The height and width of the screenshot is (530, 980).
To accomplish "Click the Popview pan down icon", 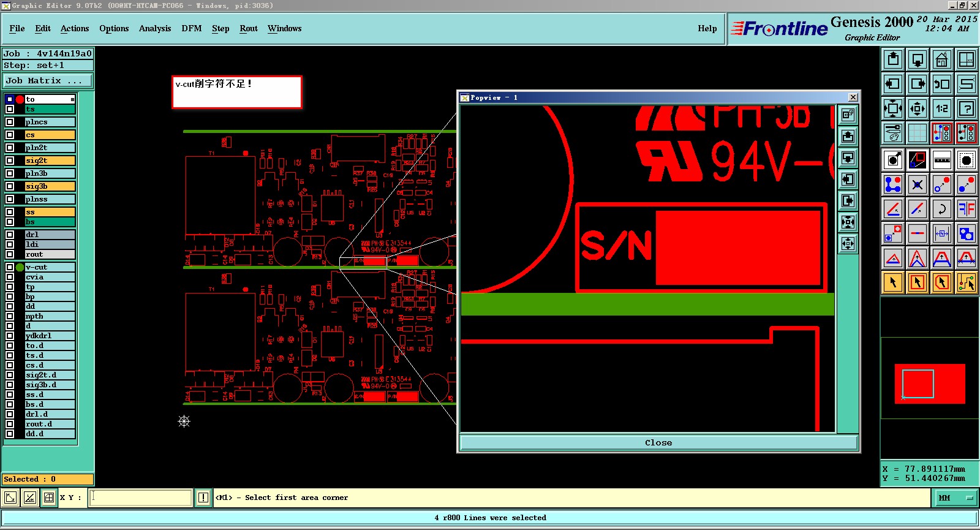I will click(x=848, y=157).
